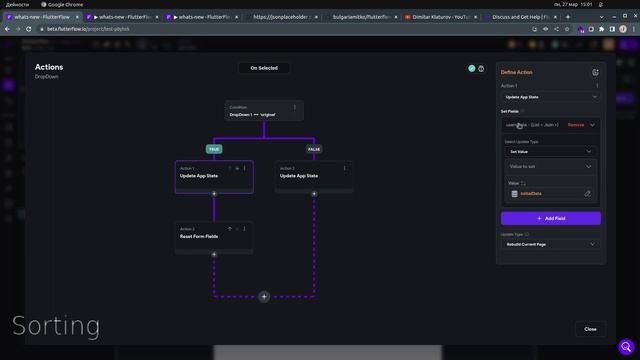Click the variable icon left of initialData

coord(514,194)
